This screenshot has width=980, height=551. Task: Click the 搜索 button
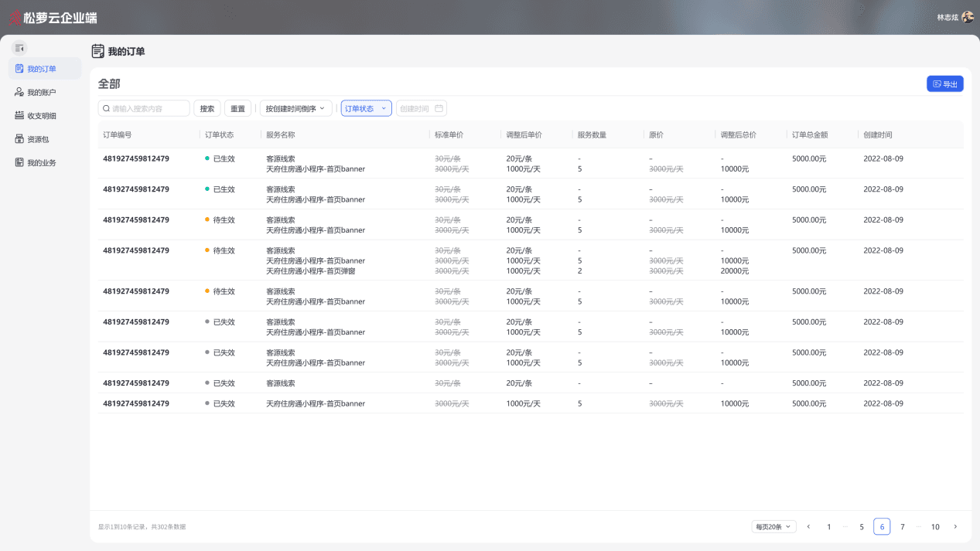[x=207, y=109]
